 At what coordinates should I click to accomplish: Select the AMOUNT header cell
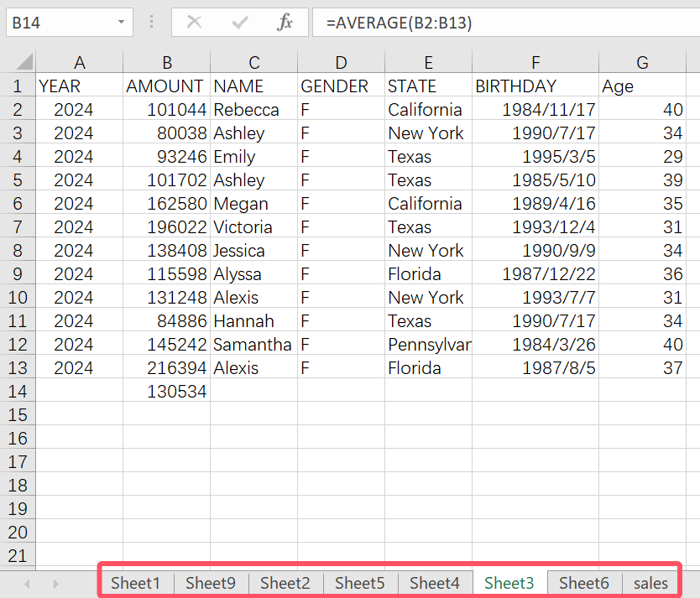[x=165, y=86]
